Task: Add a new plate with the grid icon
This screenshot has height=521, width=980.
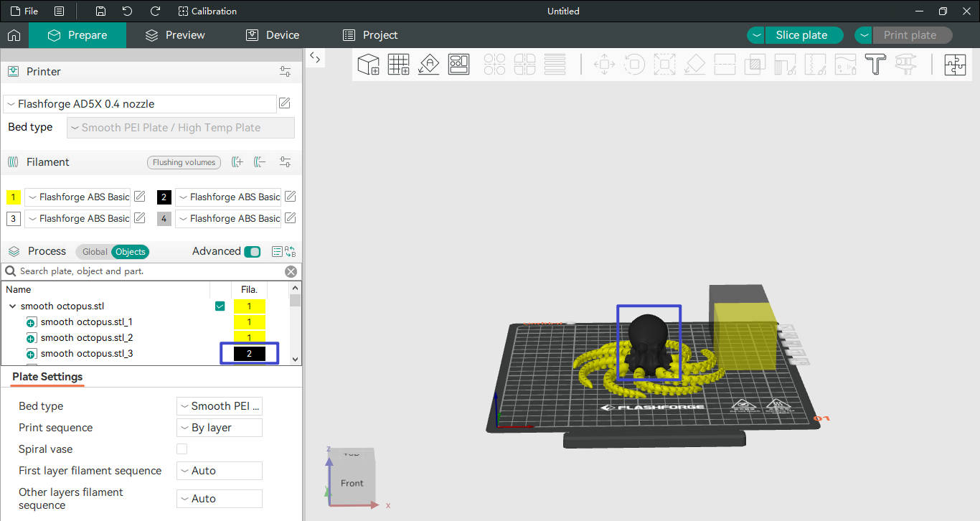Action: click(x=399, y=64)
